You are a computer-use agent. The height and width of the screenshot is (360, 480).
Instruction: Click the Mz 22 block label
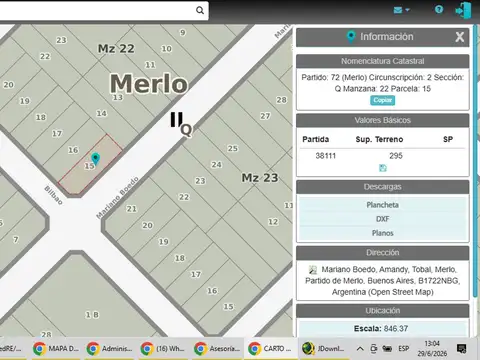(x=116, y=49)
